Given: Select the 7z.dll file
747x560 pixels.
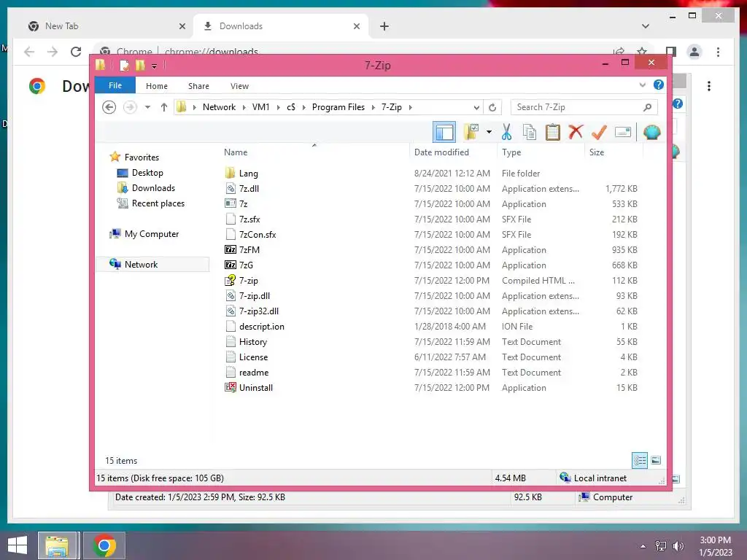Looking at the screenshot, I should coord(249,189).
